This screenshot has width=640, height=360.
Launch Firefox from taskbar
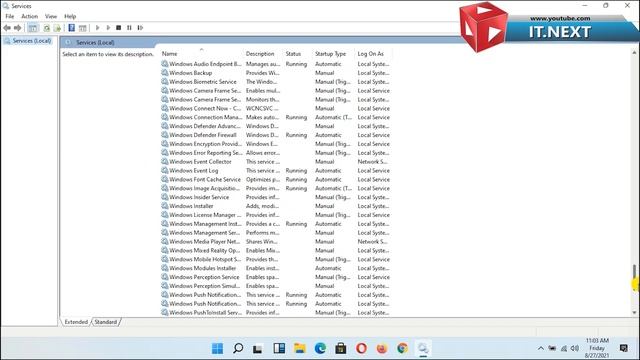(382, 348)
